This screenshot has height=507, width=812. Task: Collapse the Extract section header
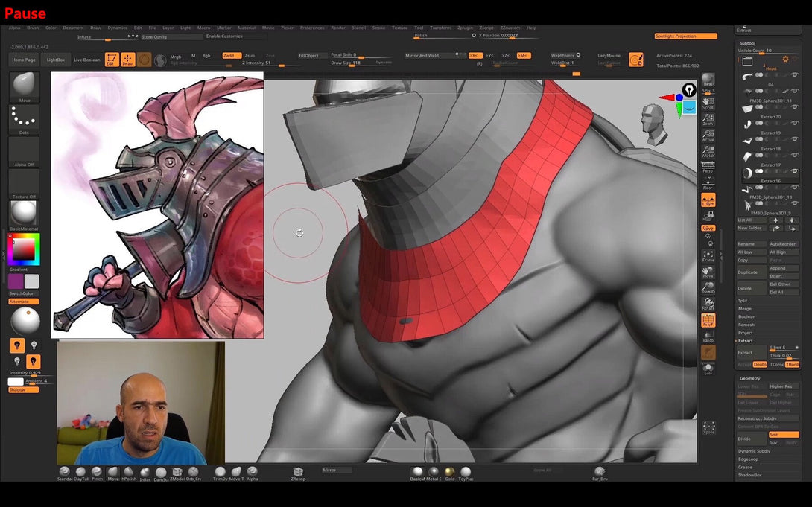tap(745, 341)
